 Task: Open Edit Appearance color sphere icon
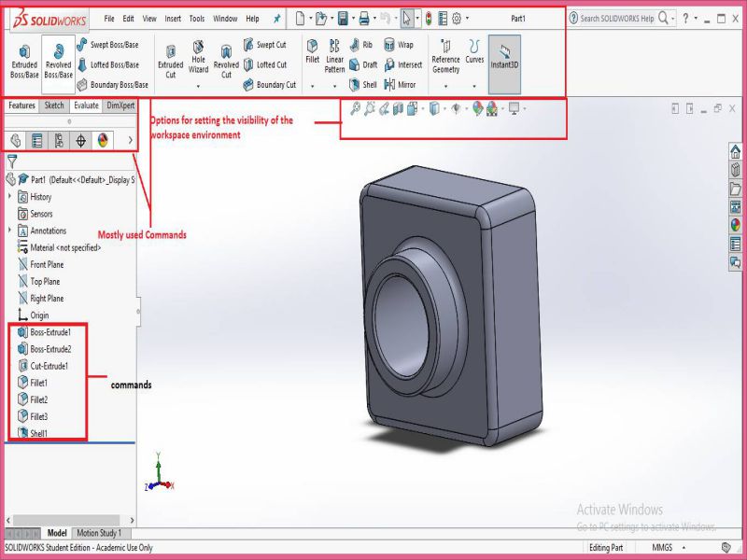click(x=477, y=108)
